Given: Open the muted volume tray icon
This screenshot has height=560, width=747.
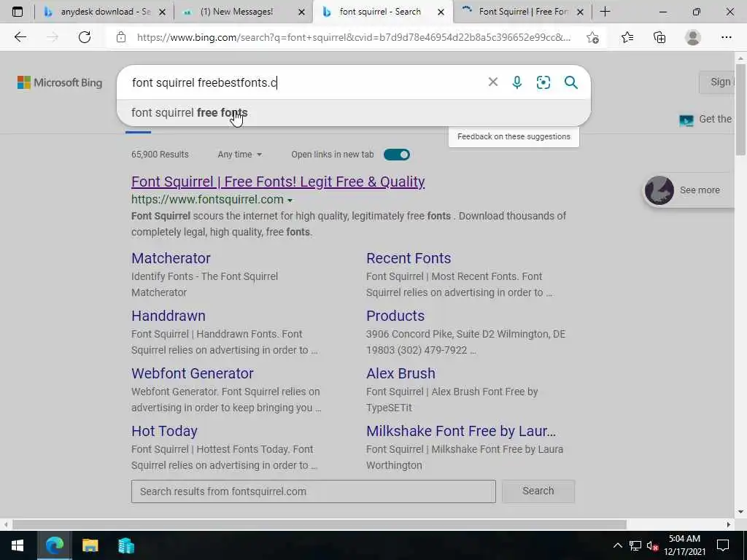Looking at the screenshot, I should pyautogui.click(x=652, y=545).
